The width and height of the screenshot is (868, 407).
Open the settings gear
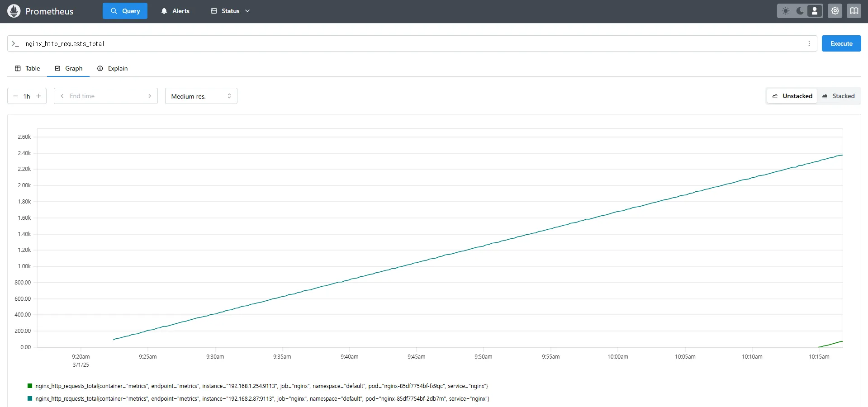835,11
